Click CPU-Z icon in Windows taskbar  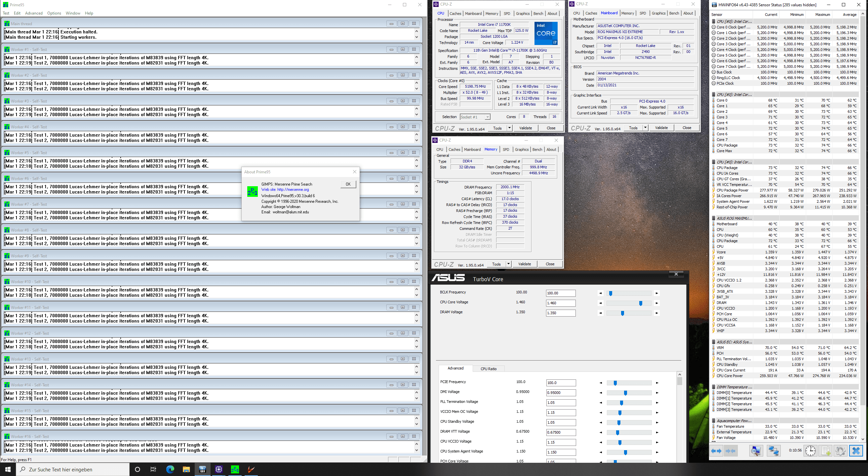pyautogui.click(x=219, y=469)
